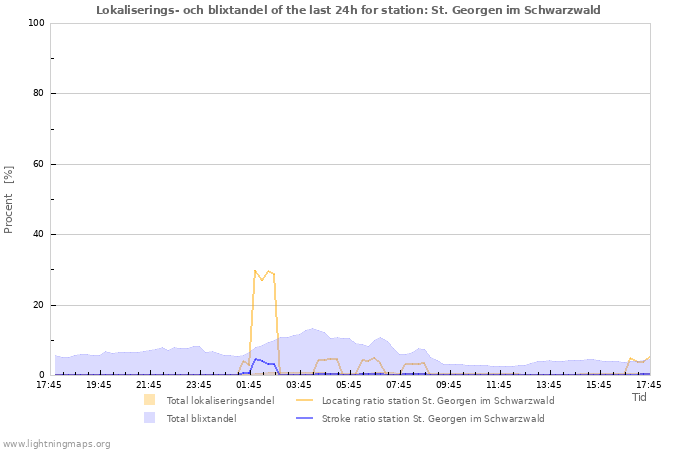
Task: Click the Stroke ratio station legend text
Action: tap(433, 418)
